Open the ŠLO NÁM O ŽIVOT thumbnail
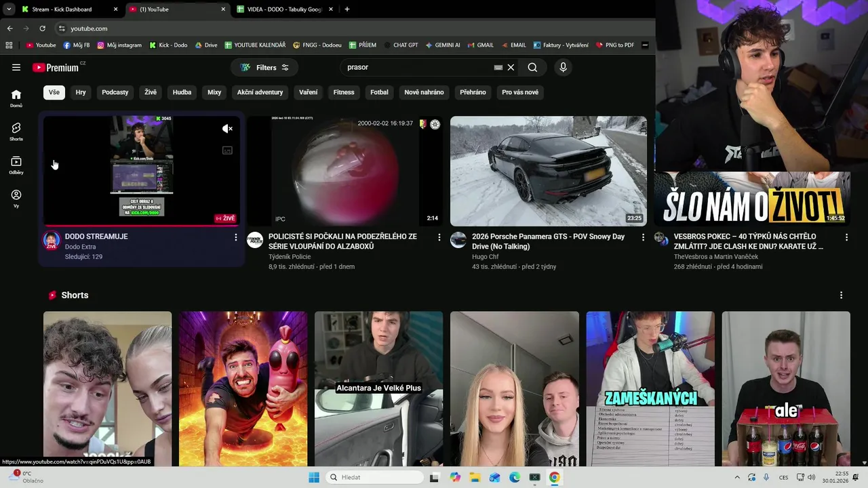The width and height of the screenshot is (868, 488). point(752,199)
